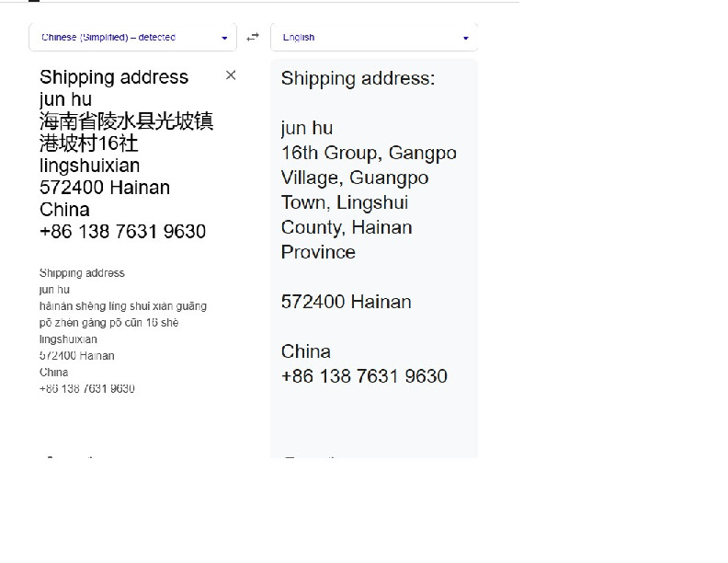Screen dimensions: 728x563
Task: Clear the source text with the X
Action: [231, 75]
